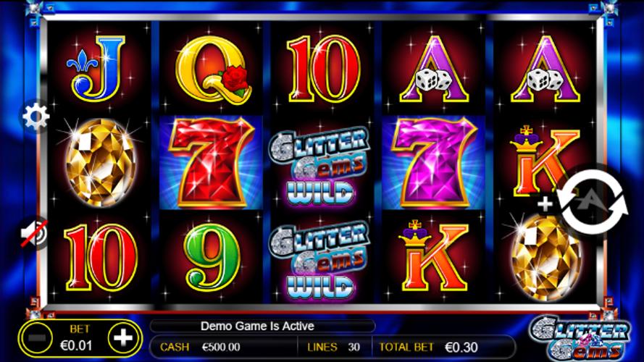Click the red gem 7 symbol
The image size is (644, 362).
click(x=211, y=162)
